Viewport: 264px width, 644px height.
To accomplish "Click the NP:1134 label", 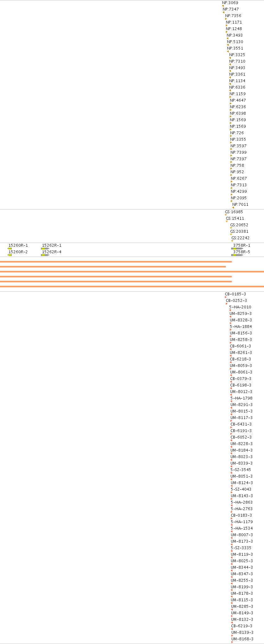I will click(237, 81).
